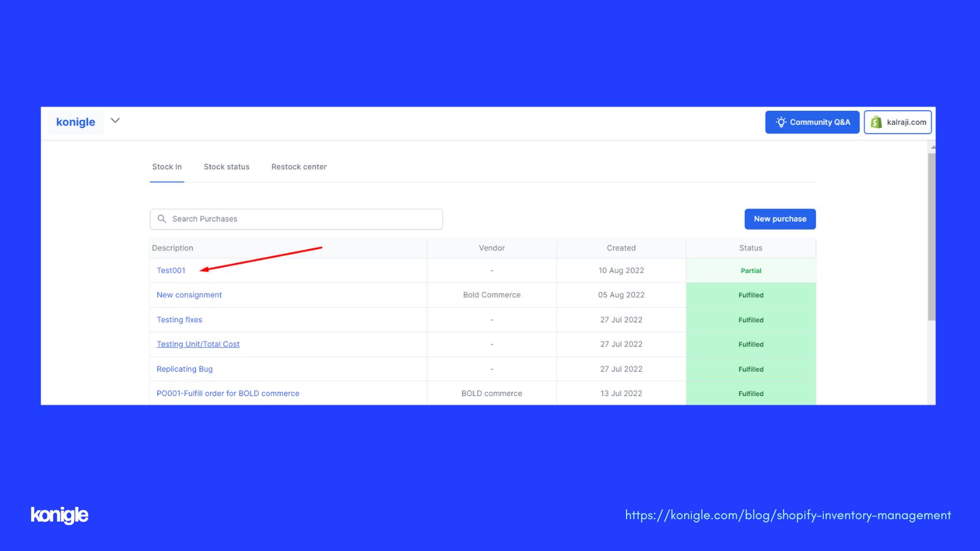The image size is (980, 551).
Task: Create a New purchase
Action: click(780, 219)
